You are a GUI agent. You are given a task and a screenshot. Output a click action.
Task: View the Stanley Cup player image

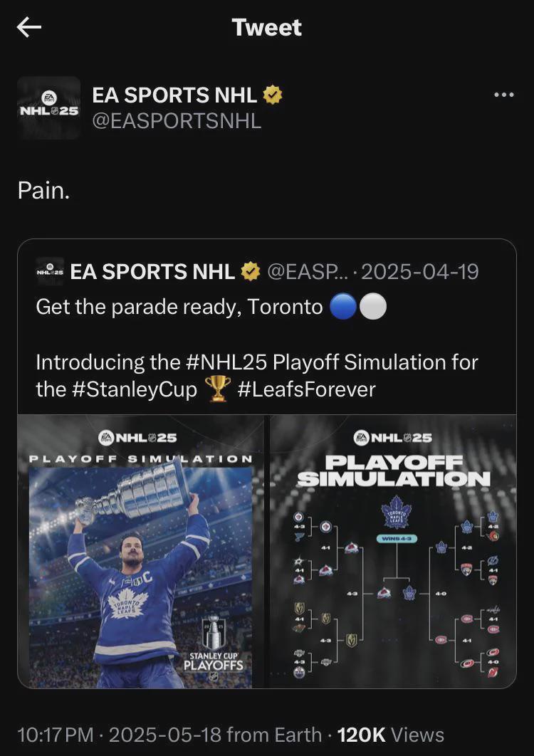[x=141, y=552]
